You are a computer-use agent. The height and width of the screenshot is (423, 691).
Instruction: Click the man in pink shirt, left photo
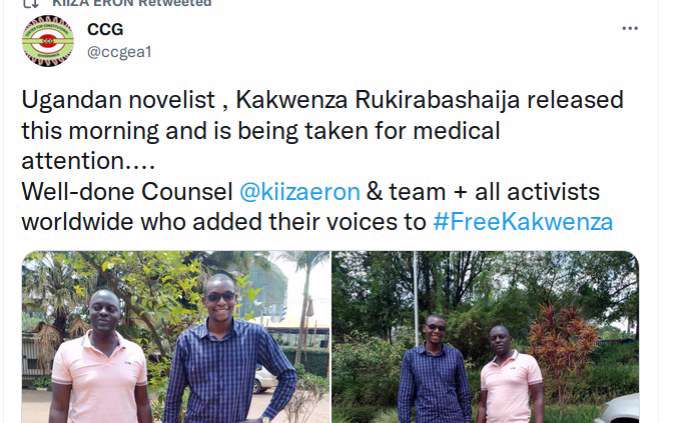click(100, 358)
